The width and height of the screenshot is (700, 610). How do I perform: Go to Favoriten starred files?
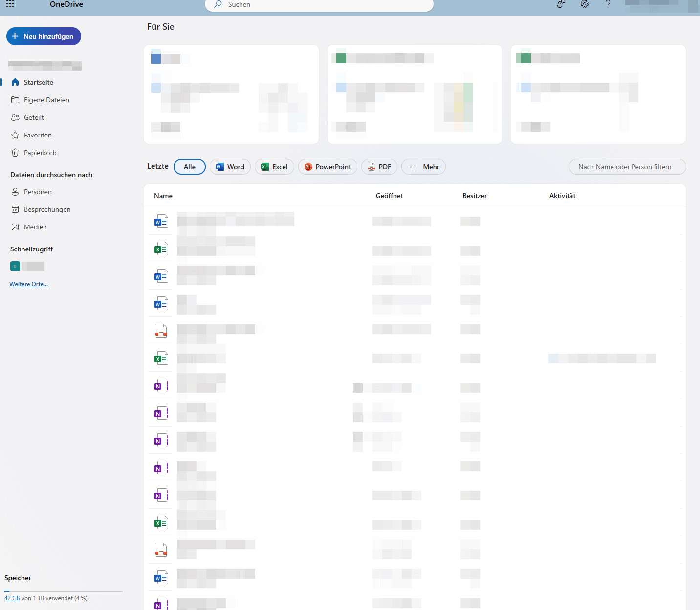38,135
